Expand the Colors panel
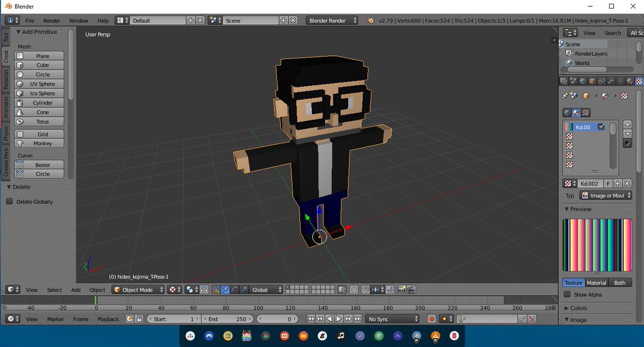Screen dimensions: 644x347 (x=567, y=308)
